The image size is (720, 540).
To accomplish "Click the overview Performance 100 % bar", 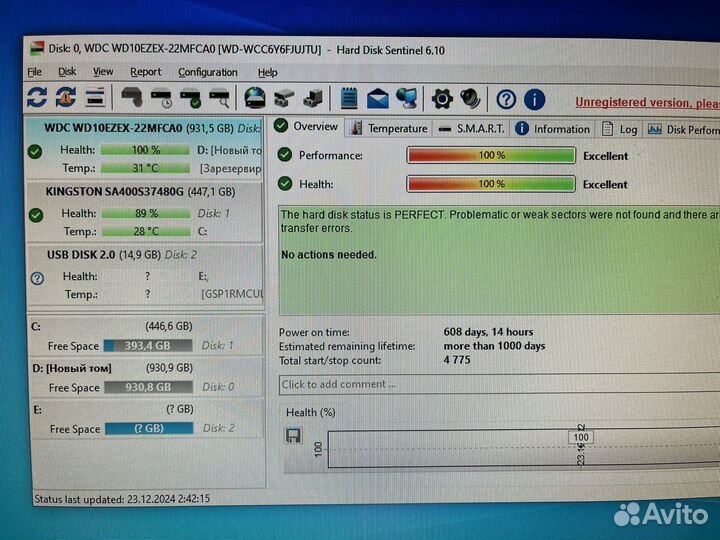I will 491,155.
